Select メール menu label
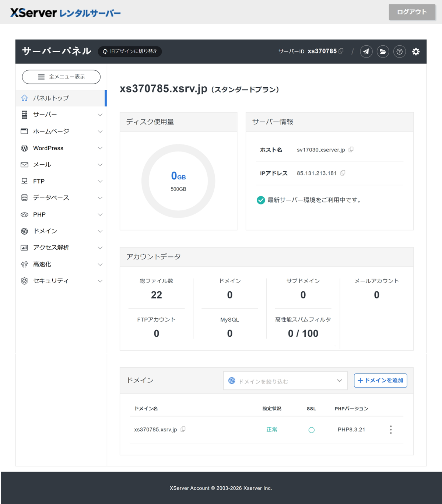Screen dimensions: 442x504 42,165
